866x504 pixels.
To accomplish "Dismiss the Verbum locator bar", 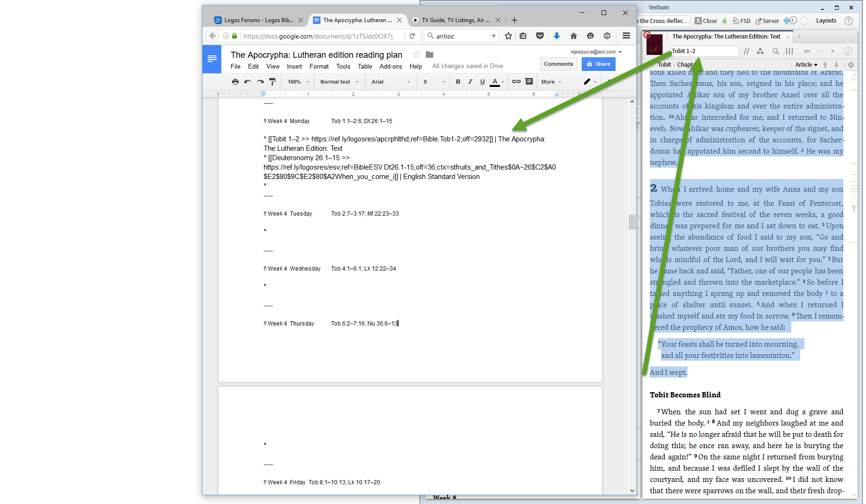I will tap(851, 65).
